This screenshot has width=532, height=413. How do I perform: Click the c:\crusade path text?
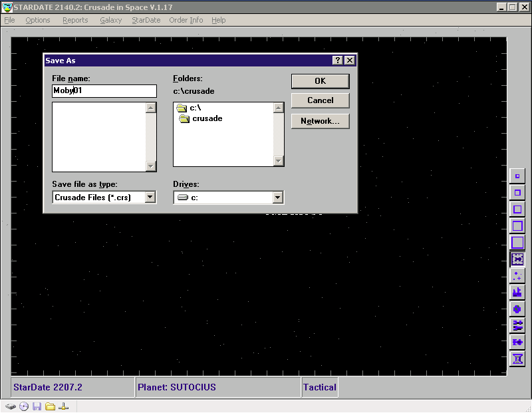[x=194, y=91]
